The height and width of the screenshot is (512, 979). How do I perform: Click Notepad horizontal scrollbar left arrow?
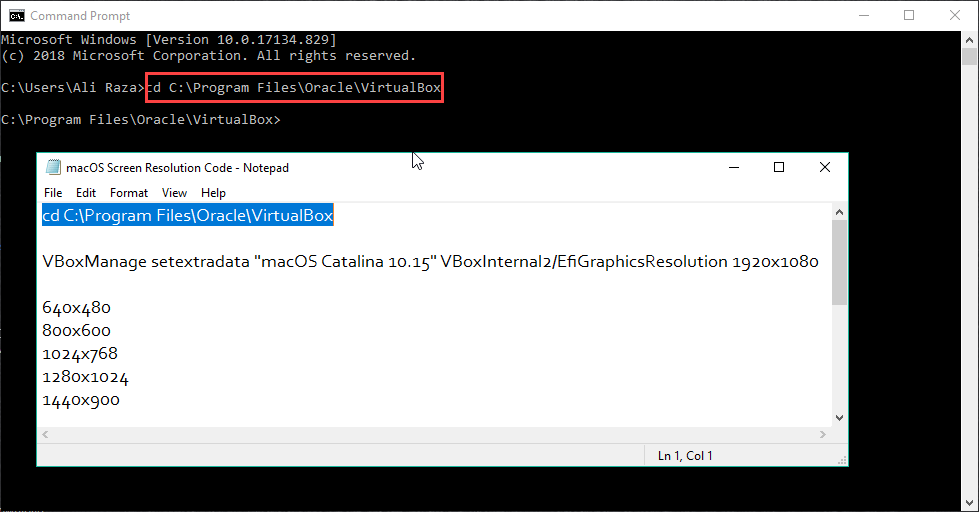pos(46,435)
